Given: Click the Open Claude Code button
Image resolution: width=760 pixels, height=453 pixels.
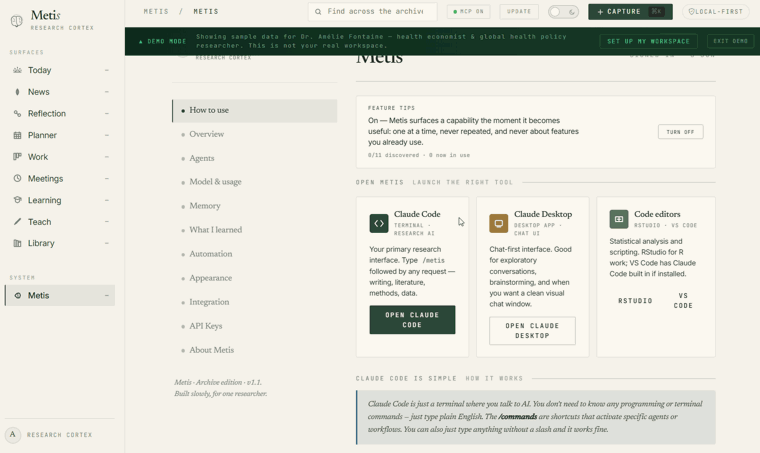Looking at the screenshot, I should (x=412, y=320).
